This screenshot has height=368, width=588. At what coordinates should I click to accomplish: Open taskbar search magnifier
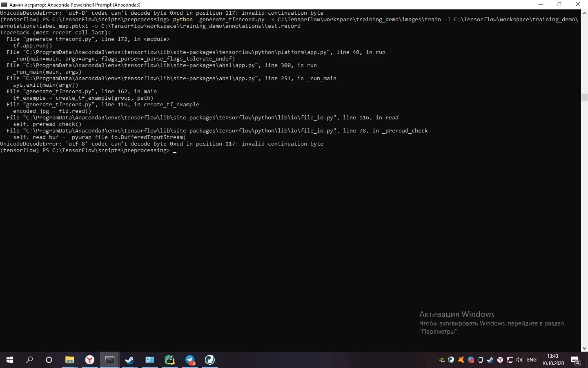click(29, 360)
